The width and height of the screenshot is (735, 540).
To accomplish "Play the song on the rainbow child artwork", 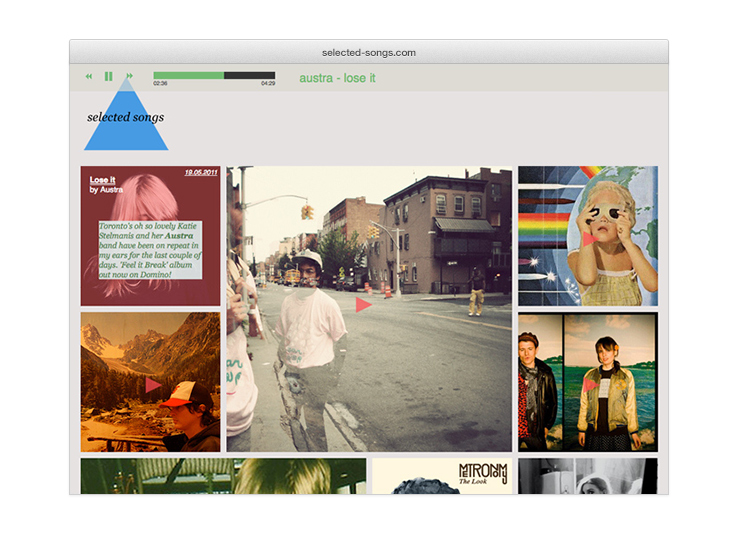I will click(590, 239).
